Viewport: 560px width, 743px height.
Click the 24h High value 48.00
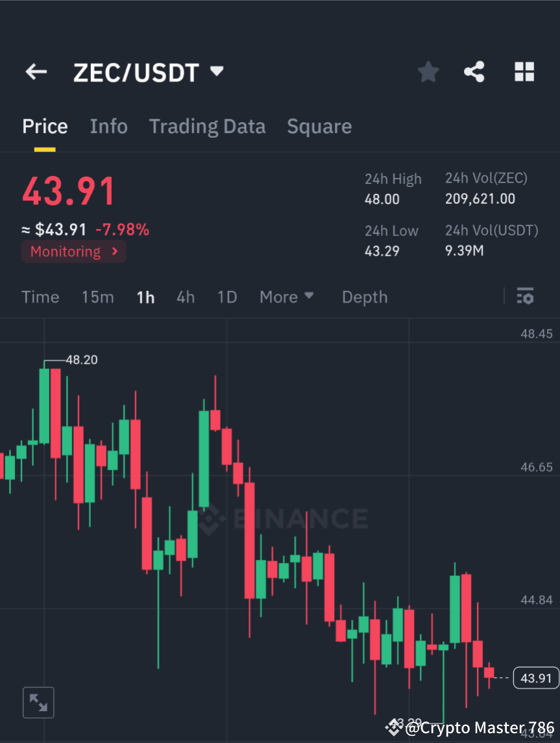[382, 199]
